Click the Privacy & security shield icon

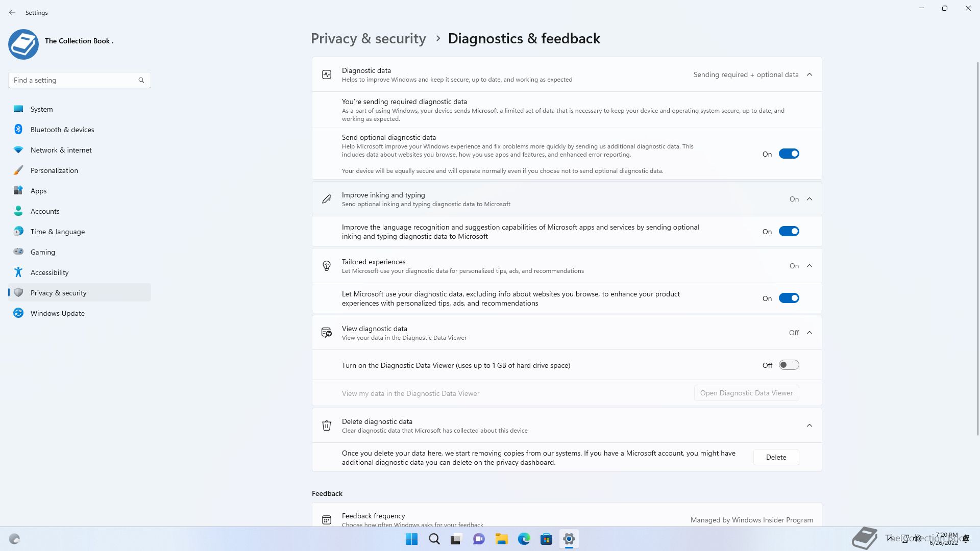(x=18, y=292)
